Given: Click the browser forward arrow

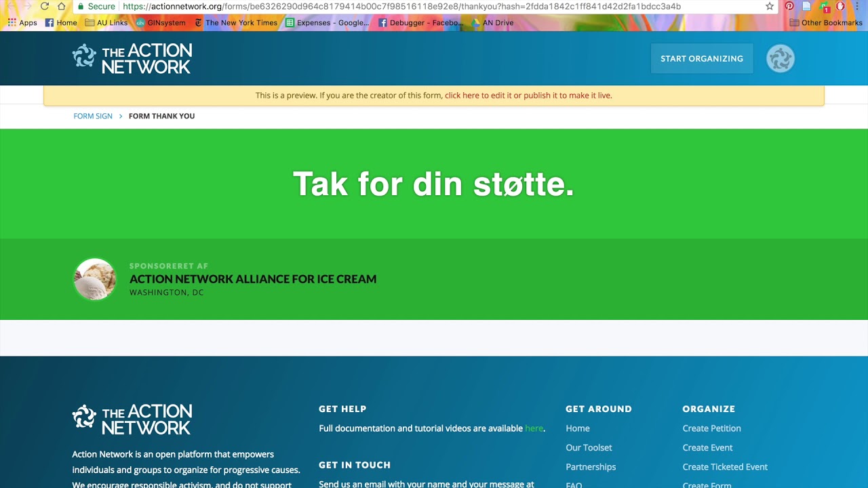Looking at the screenshot, I should point(28,6).
